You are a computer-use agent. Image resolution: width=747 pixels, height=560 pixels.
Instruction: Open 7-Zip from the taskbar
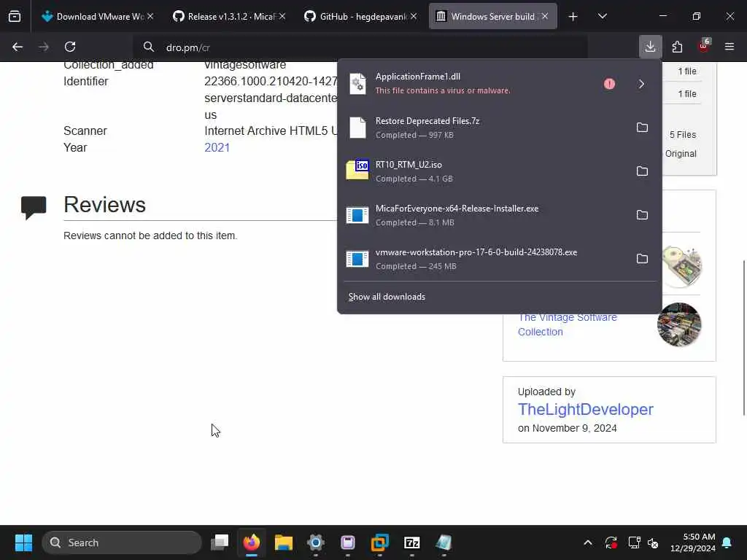(x=411, y=542)
